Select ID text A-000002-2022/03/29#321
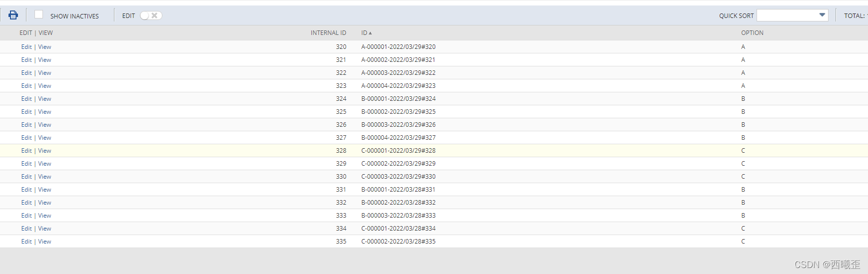This screenshot has height=274, width=868. [398, 60]
